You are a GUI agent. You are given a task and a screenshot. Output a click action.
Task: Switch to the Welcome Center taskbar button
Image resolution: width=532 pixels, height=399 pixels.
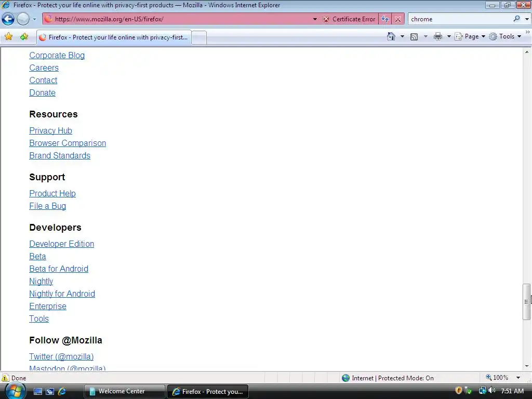(125, 391)
